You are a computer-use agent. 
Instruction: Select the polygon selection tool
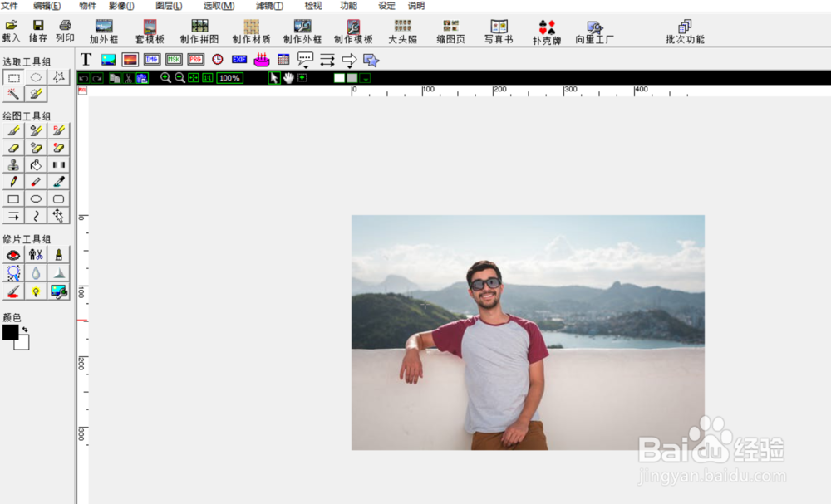click(x=58, y=77)
